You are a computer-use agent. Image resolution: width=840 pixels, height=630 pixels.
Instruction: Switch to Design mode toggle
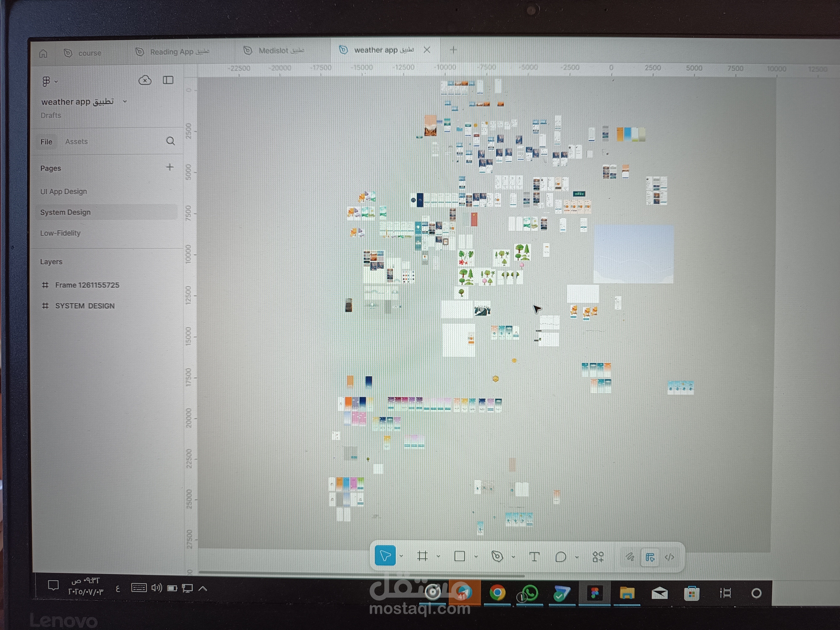pyautogui.click(x=650, y=557)
